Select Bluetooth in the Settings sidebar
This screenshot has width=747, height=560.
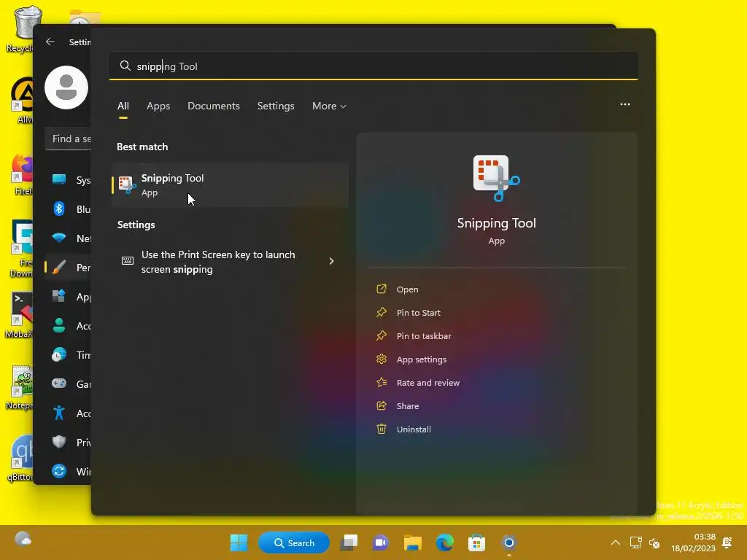coord(68,209)
